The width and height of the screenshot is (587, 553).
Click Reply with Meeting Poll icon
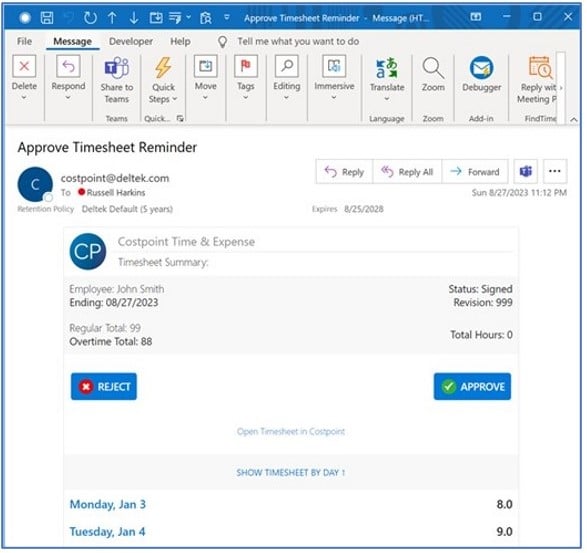point(540,67)
